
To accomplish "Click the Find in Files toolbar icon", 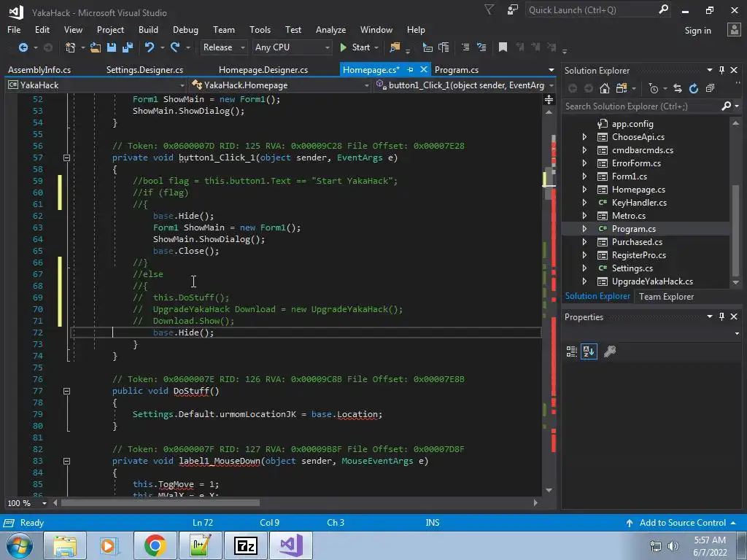I will click(x=395, y=47).
